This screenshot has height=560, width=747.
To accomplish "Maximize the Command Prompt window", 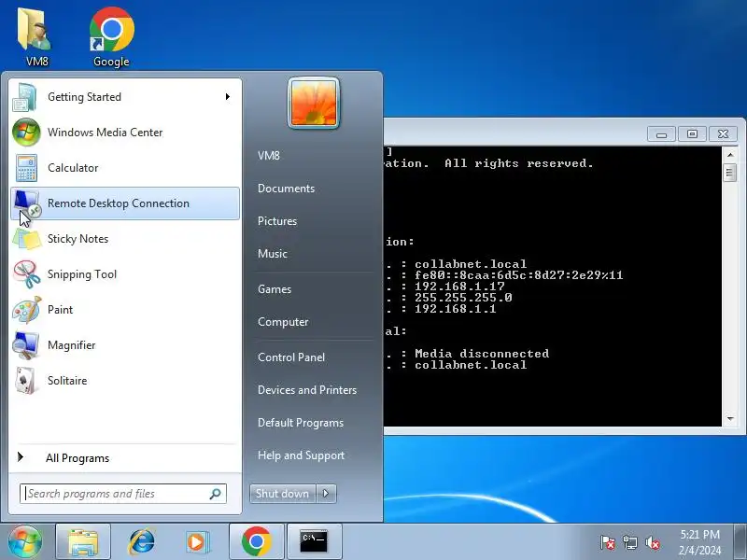I will (692, 134).
